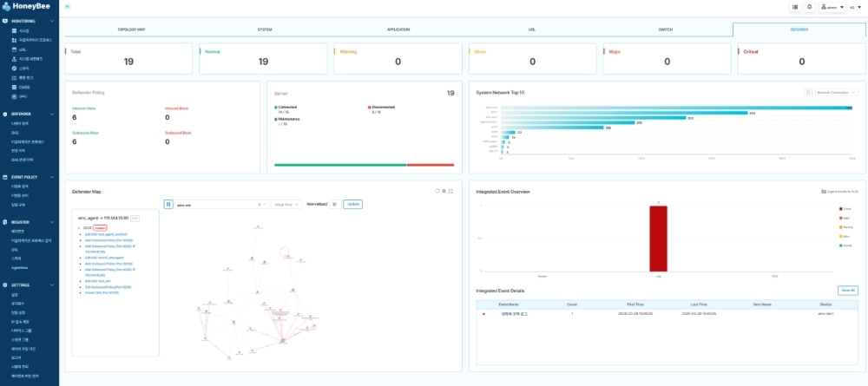Collapse the MONITORING sidebar section
The width and height of the screenshot is (868, 386).
pos(54,20)
